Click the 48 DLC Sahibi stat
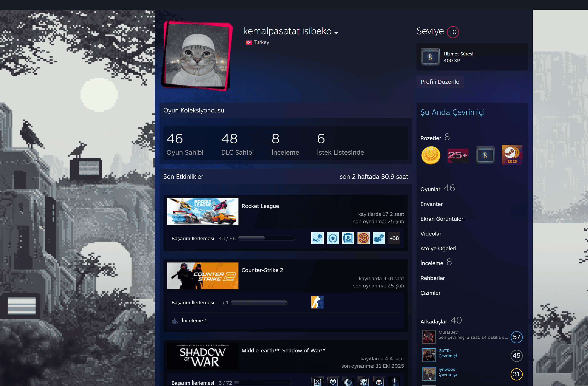 point(237,144)
